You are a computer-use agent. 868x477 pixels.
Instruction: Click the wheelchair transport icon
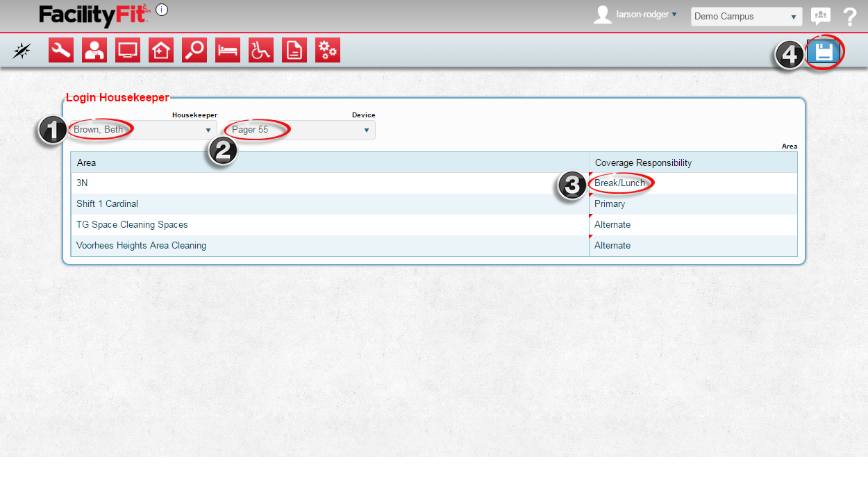point(261,50)
